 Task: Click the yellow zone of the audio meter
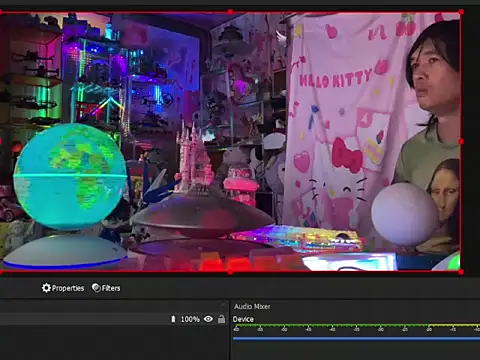(454, 325)
